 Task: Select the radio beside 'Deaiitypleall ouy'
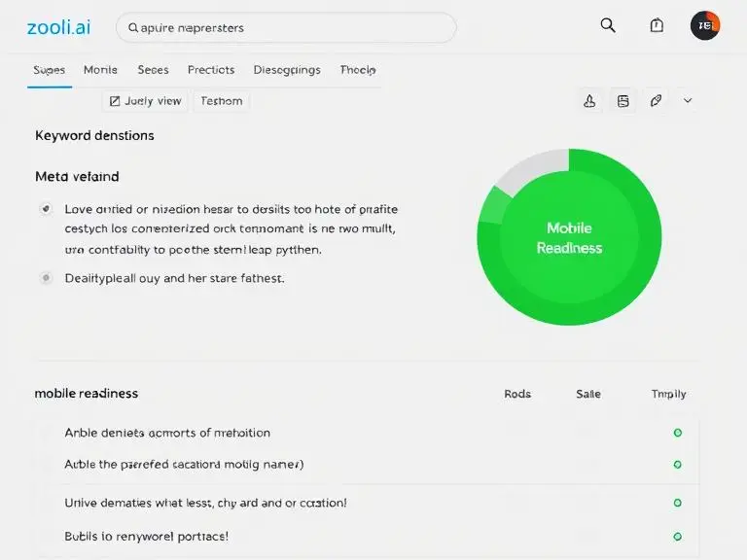coord(46,278)
